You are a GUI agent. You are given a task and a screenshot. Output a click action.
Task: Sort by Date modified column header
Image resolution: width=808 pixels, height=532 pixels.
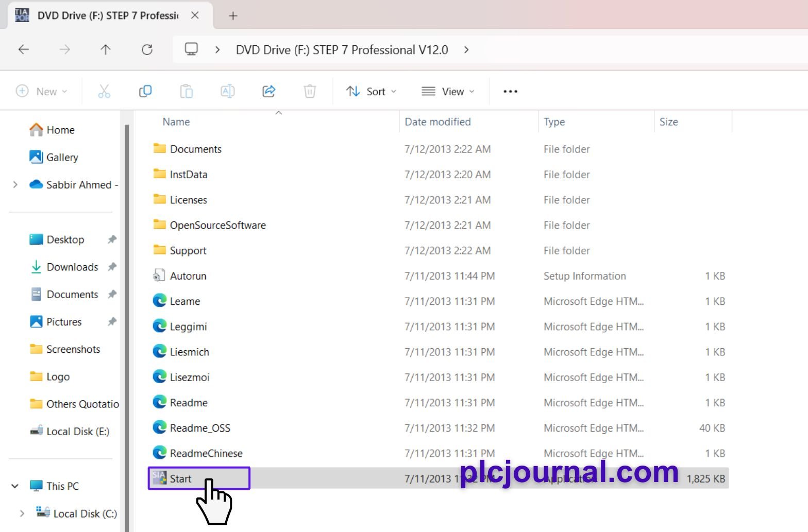[437, 122]
